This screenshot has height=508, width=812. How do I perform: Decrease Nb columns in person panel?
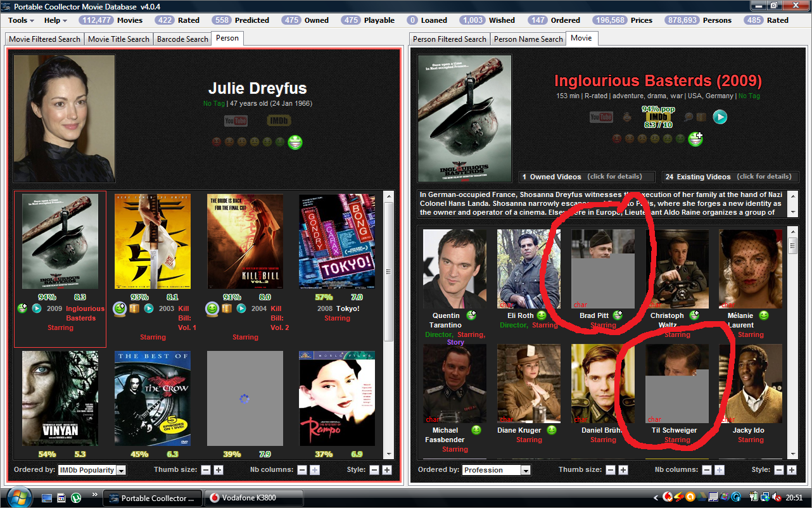coord(302,470)
